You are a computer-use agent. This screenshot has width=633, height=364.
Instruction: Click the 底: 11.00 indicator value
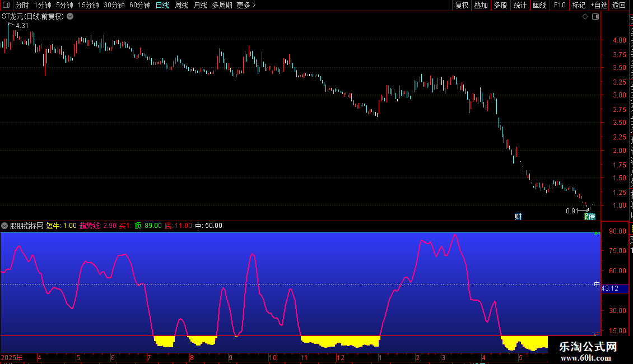pyautogui.click(x=178, y=226)
